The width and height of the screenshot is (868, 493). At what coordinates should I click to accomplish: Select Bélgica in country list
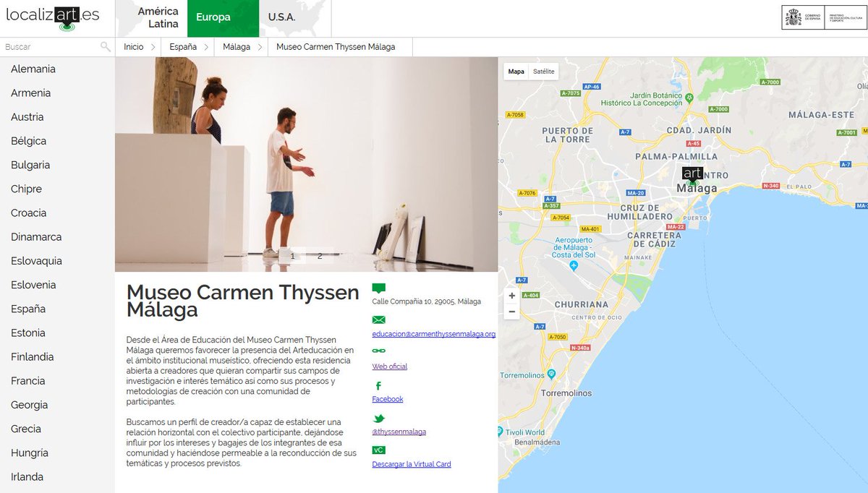pyautogui.click(x=29, y=141)
